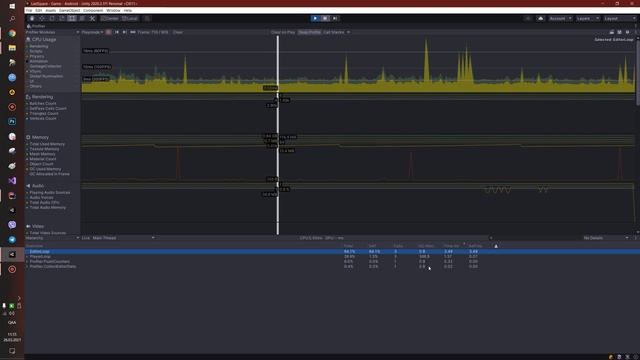
Task: Open the cloud services icon
Action: (x=540, y=18)
